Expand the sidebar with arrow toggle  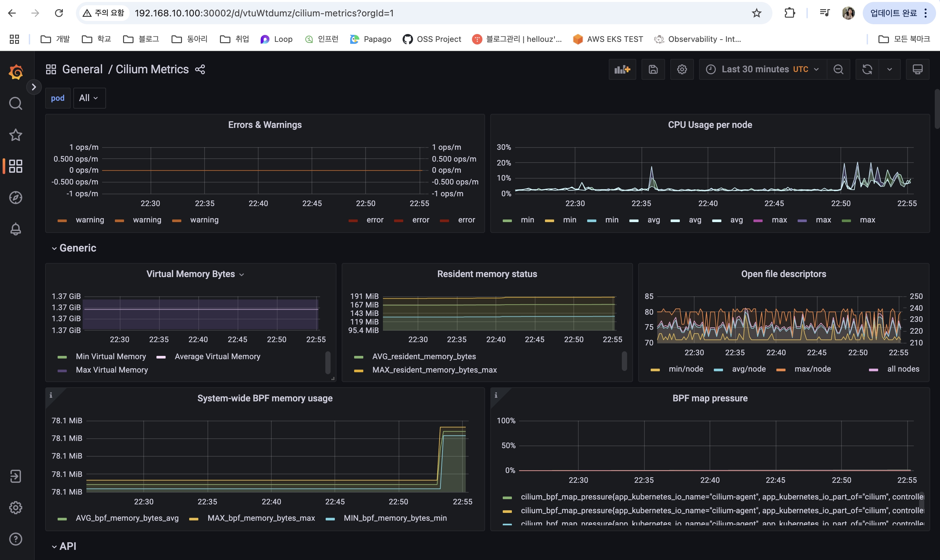pyautogui.click(x=34, y=87)
